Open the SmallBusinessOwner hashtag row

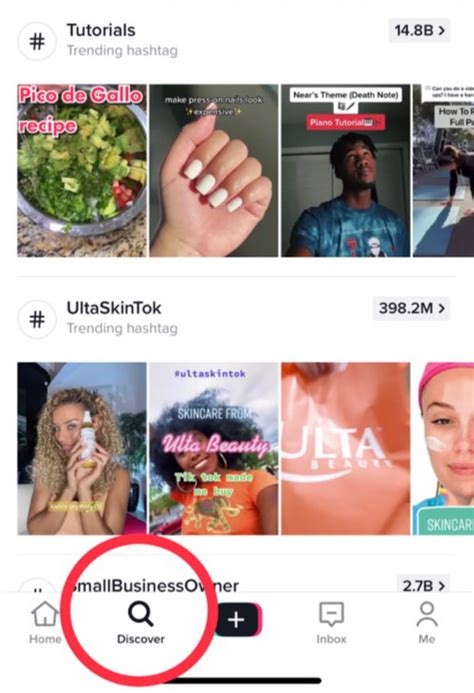[233, 584]
